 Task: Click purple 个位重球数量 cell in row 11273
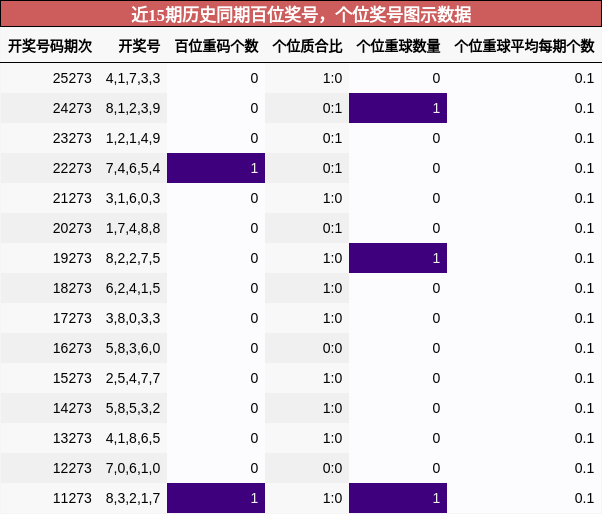point(398,498)
